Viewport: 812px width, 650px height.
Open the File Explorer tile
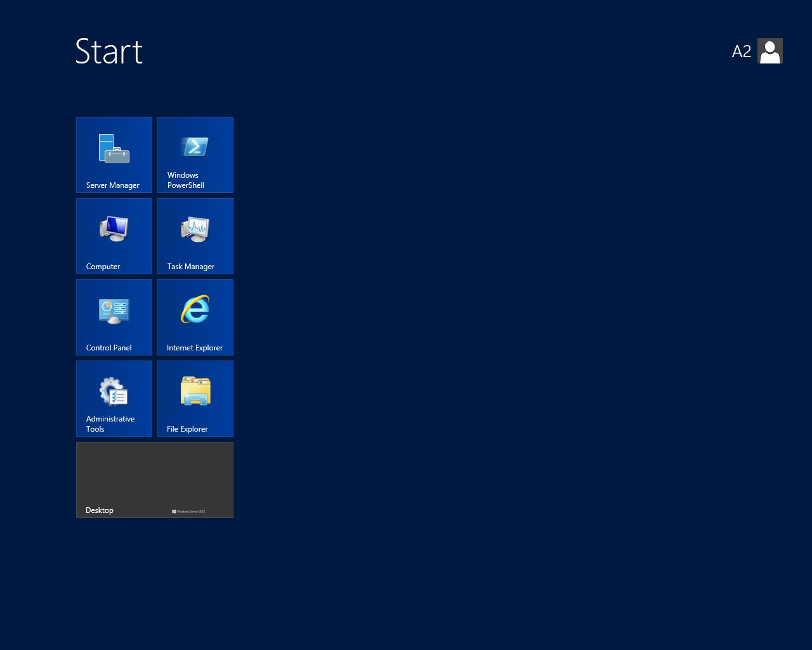click(195, 399)
